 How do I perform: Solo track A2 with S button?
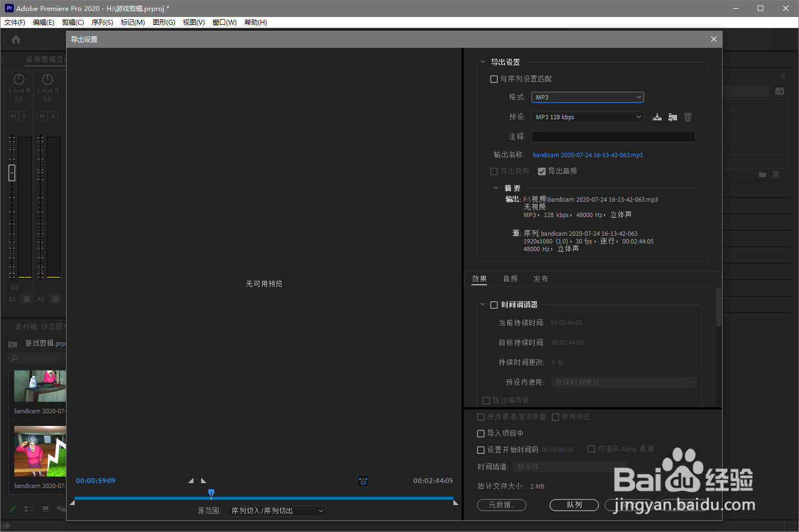(x=53, y=116)
